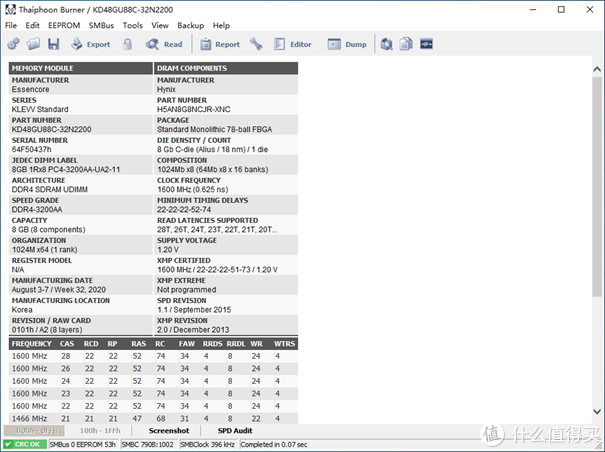Open the EEPROM menu
Viewport: 605px width, 452px height.
point(64,25)
